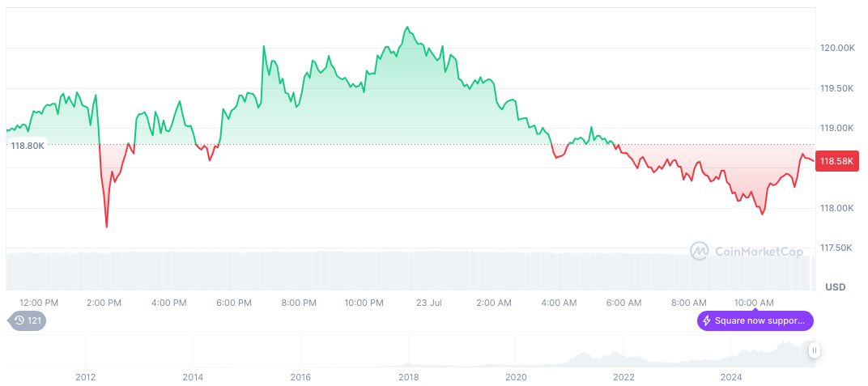Click the 118.80K opening price label
This screenshot has height=386, width=868.
27,145
